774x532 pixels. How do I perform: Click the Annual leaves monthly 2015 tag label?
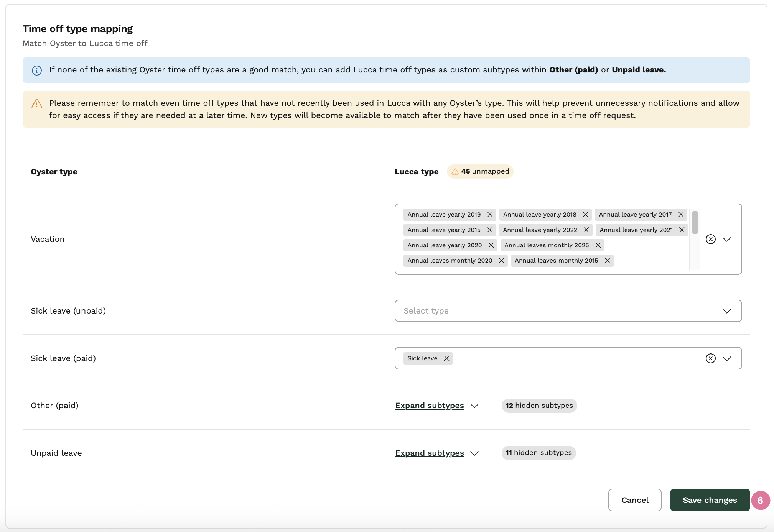pos(557,261)
